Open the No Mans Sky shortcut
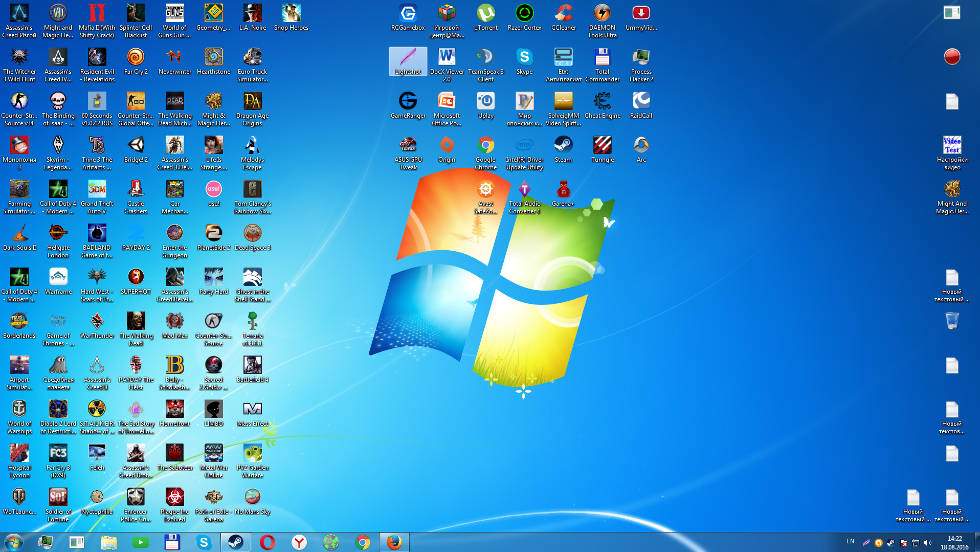Image resolution: width=980 pixels, height=552 pixels. [252, 501]
